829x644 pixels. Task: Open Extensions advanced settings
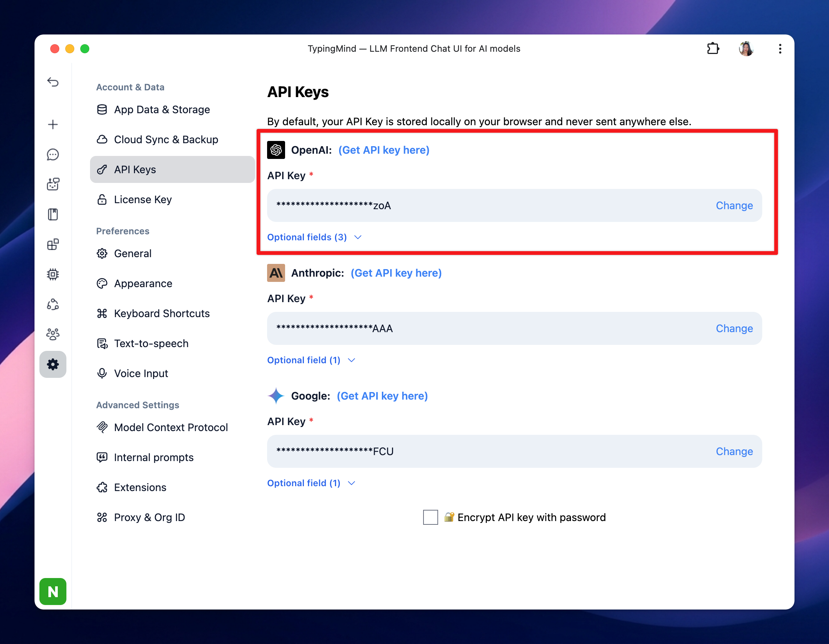[172, 487]
